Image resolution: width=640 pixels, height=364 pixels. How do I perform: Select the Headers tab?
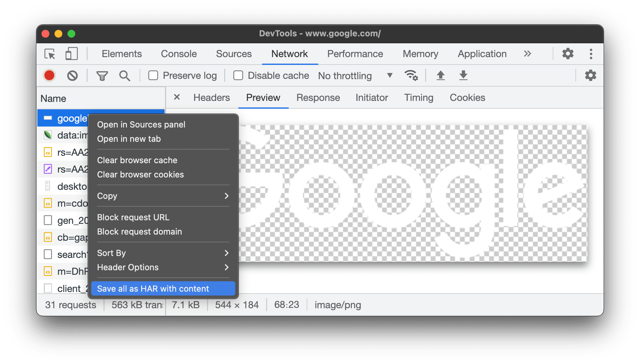211,98
